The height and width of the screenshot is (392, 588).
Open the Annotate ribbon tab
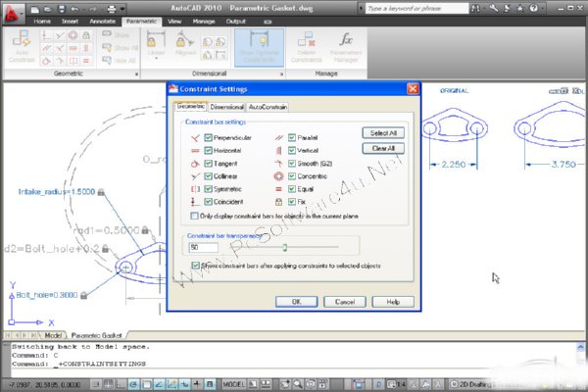102,22
